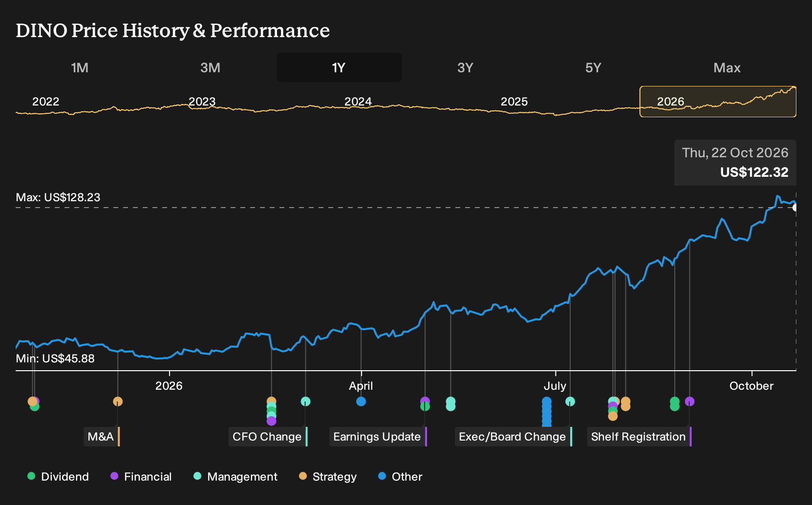
Task: Switch to the 5Y range tab
Action: 593,67
